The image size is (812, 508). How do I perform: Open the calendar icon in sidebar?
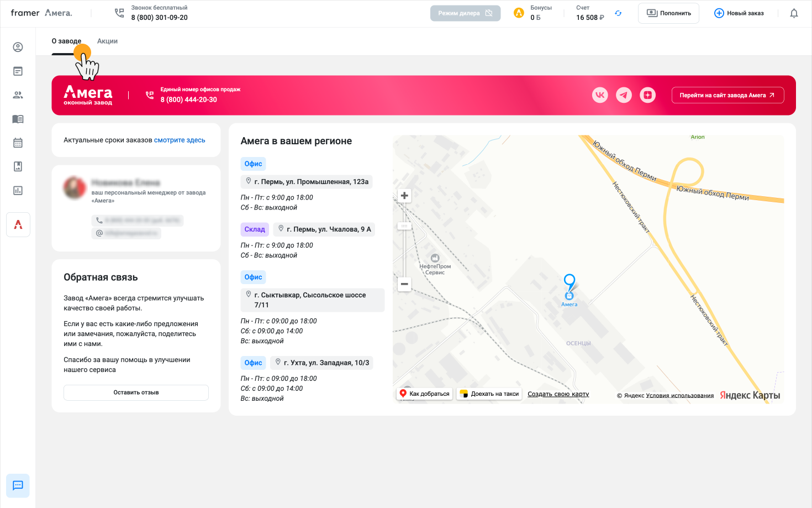[18, 143]
